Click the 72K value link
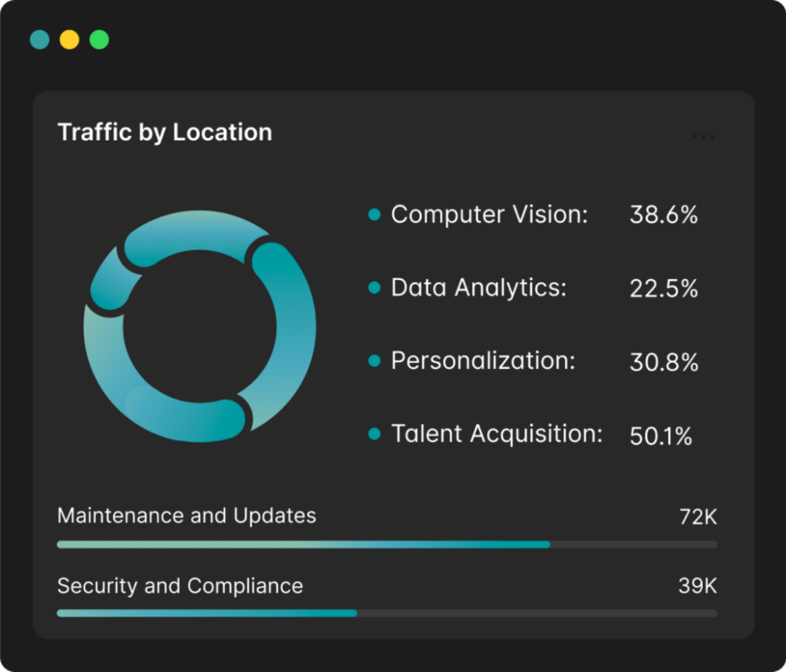786x672 pixels. tap(698, 516)
